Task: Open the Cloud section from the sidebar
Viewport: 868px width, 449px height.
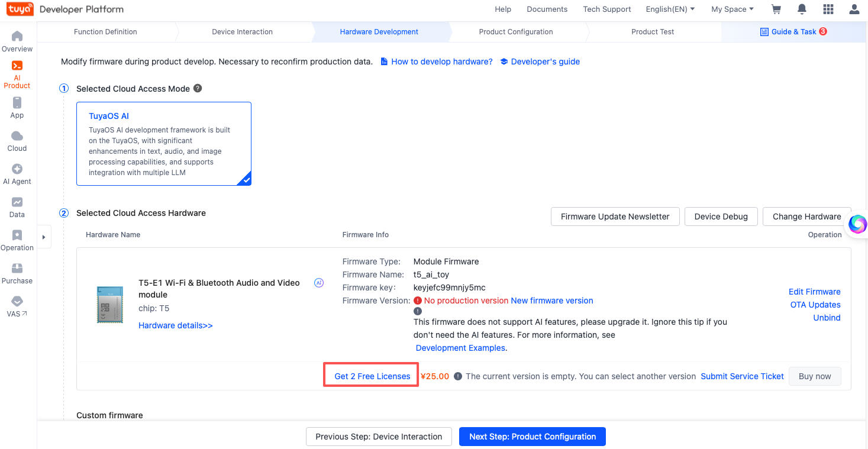Action: 17,141
